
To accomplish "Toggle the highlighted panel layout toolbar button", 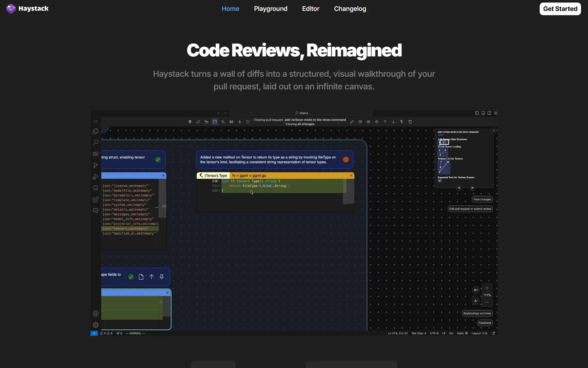I will (215, 122).
